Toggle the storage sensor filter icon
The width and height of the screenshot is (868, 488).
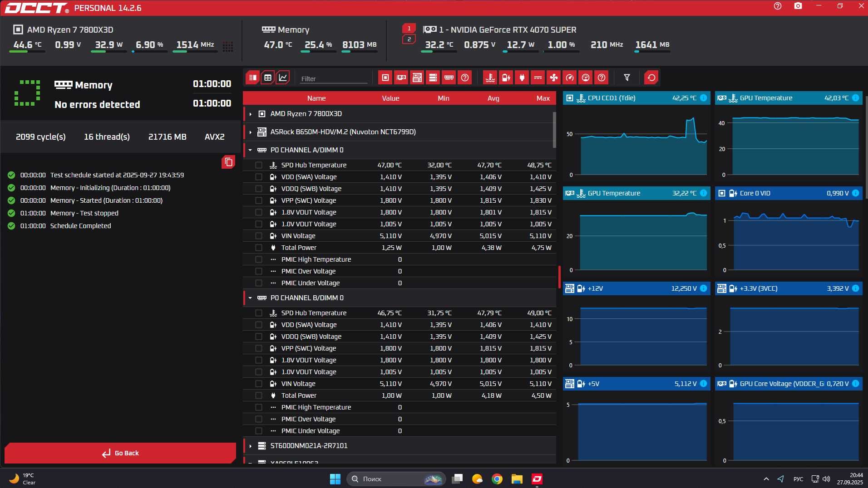click(x=433, y=78)
